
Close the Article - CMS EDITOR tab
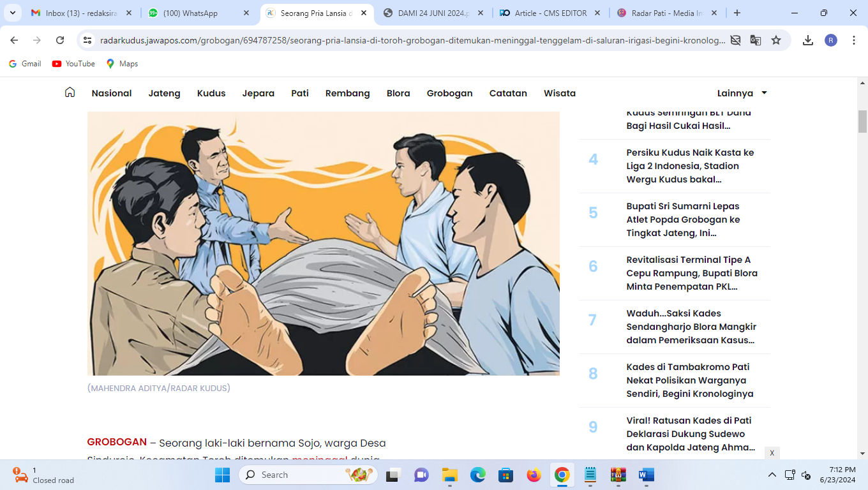598,13
